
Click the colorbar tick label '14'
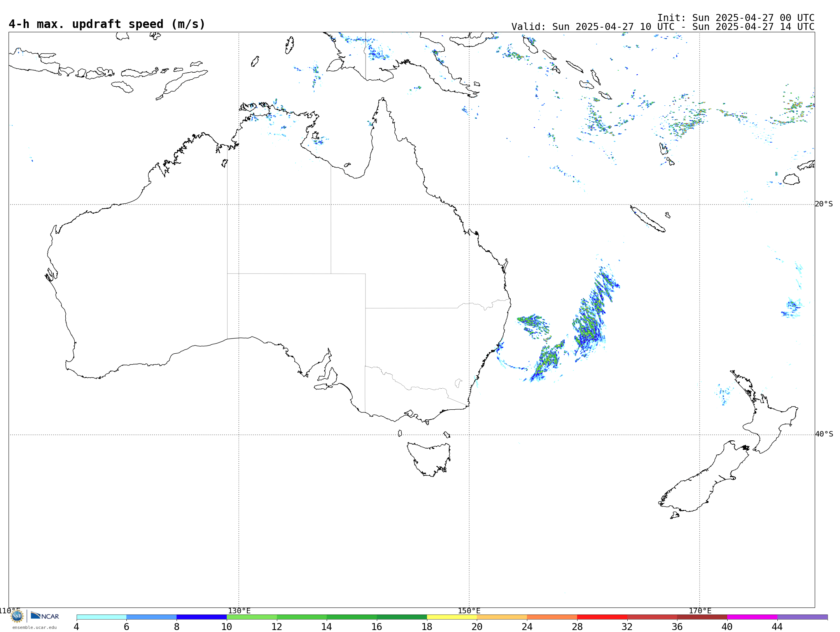pyautogui.click(x=327, y=627)
